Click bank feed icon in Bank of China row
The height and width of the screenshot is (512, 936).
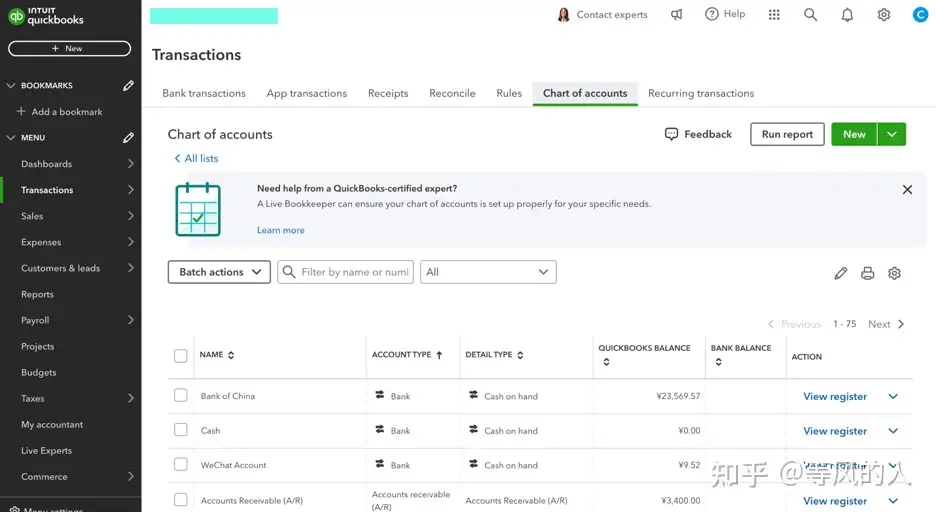(x=380, y=394)
